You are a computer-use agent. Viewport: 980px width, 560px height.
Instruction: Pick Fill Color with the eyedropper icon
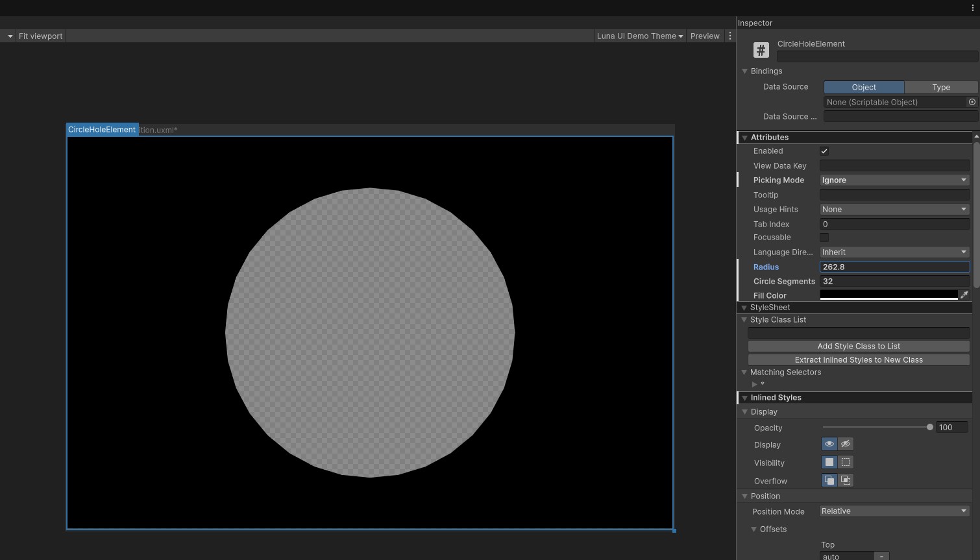(x=965, y=295)
